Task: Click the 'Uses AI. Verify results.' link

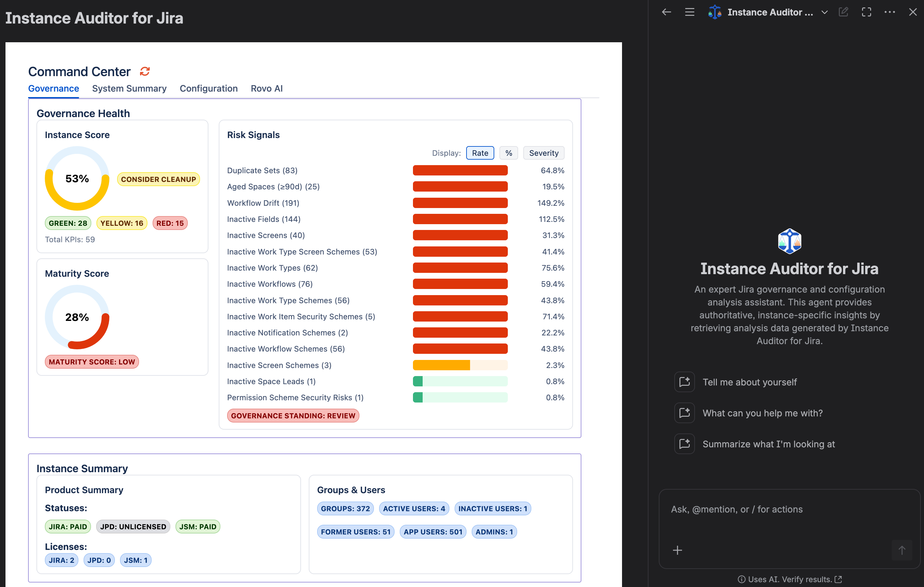Action: click(790, 579)
